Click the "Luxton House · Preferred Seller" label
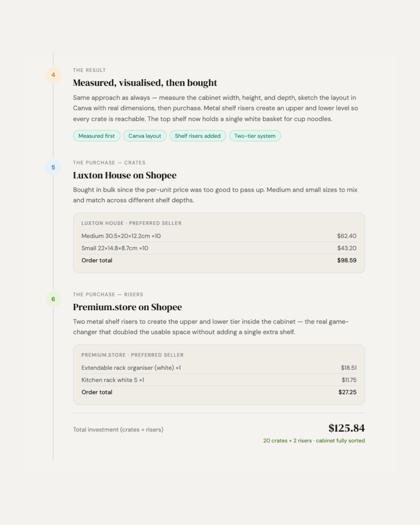The width and height of the screenshot is (420, 525). (131, 223)
